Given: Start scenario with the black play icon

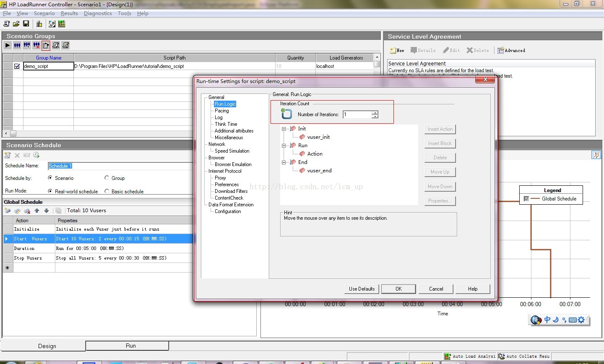Looking at the screenshot, I should coord(8,45).
